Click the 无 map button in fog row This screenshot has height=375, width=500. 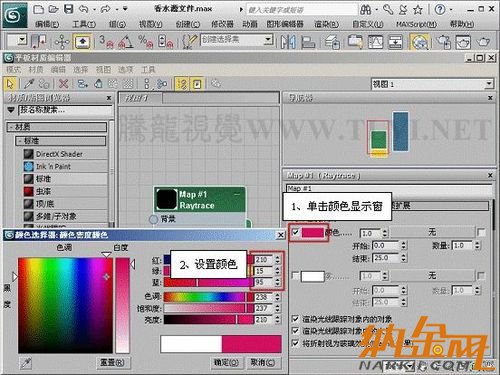point(432,276)
